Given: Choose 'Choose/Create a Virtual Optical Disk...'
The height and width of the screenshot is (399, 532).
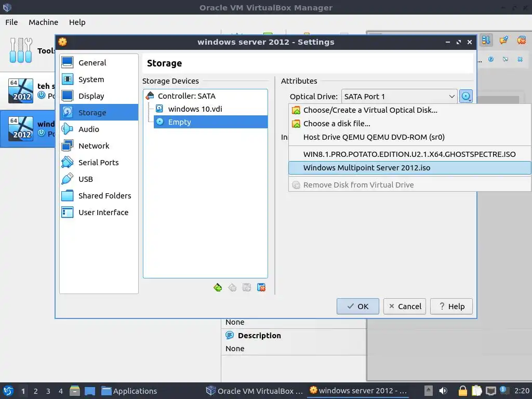Looking at the screenshot, I should (409, 110).
